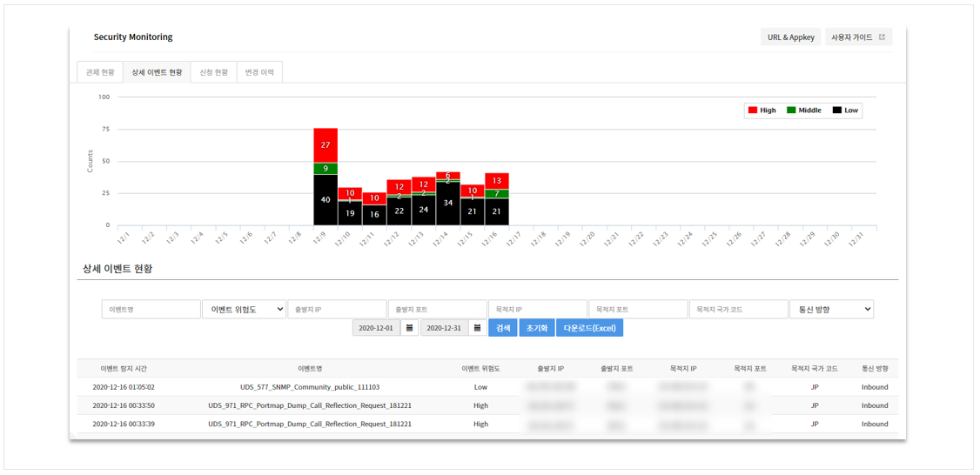Click the black bar segment labeled 34
The image size is (980, 475).
click(x=447, y=204)
